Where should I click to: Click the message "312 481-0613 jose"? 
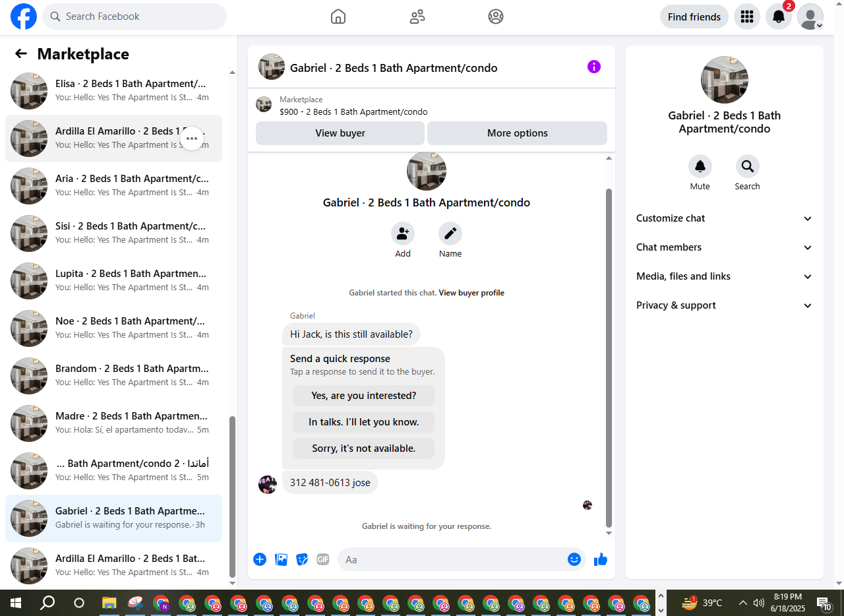[x=330, y=483]
